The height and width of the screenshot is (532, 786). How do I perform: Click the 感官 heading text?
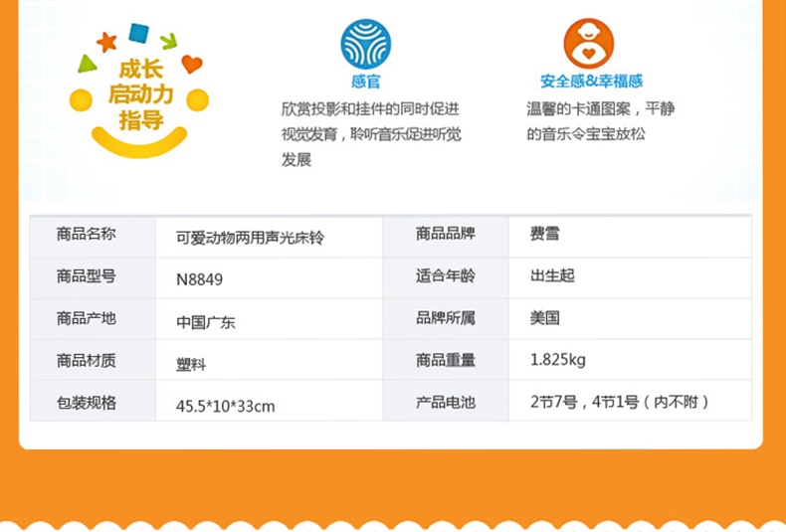click(366, 82)
